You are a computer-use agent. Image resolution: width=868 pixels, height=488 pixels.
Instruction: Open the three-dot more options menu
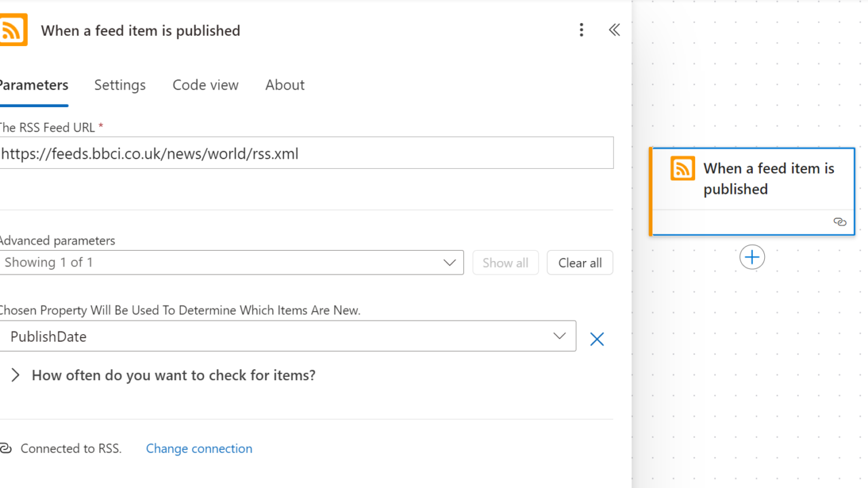[581, 30]
